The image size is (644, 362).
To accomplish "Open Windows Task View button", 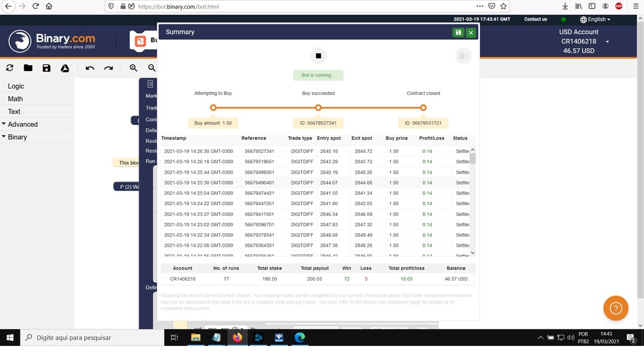I will click(174, 338).
